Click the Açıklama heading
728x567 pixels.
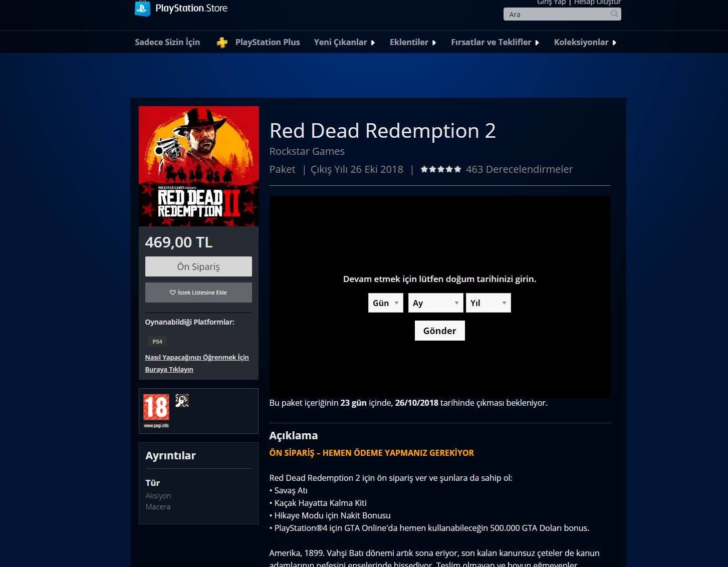294,435
